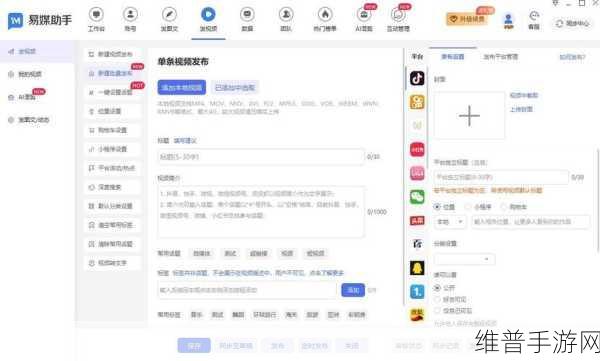Select the yellow QQ penguin platform icon
Image resolution: width=600 pixels, height=361 pixels.
[x=417, y=268]
